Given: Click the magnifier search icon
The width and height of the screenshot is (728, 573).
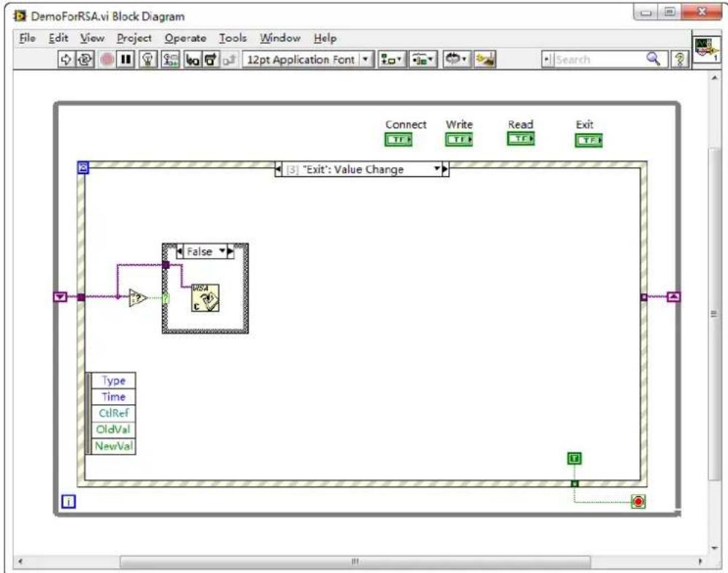Looking at the screenshot, I should [x=653, y=59].
